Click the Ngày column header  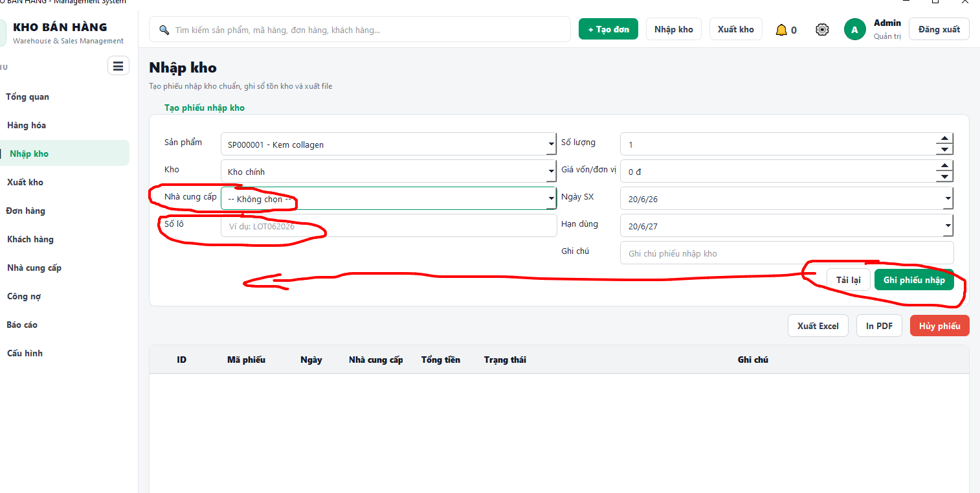[x=311, y=360]
